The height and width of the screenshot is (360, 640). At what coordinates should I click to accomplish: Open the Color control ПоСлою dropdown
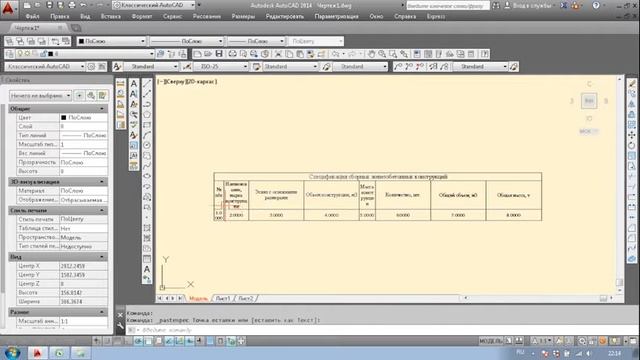(111, 41)
